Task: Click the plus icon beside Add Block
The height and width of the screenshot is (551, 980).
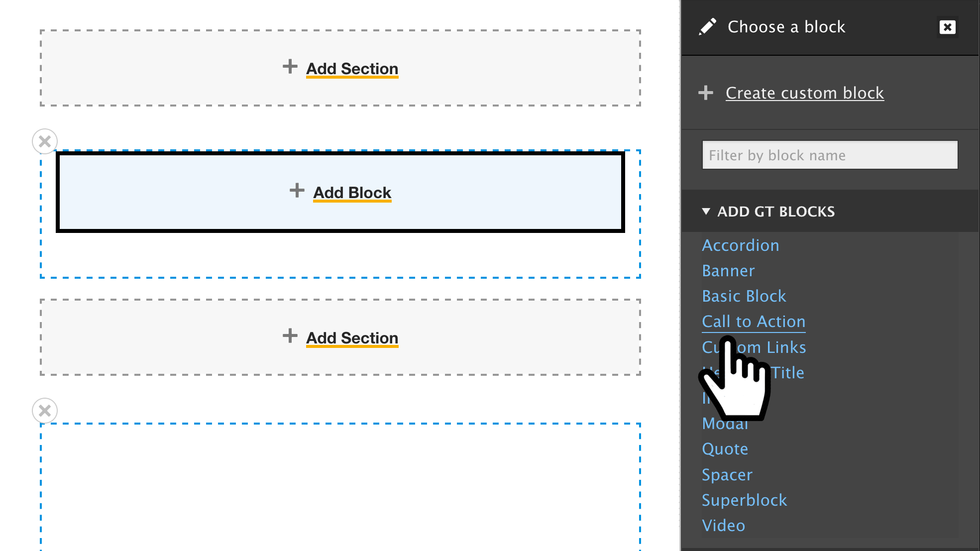Action: pos(297,190)
